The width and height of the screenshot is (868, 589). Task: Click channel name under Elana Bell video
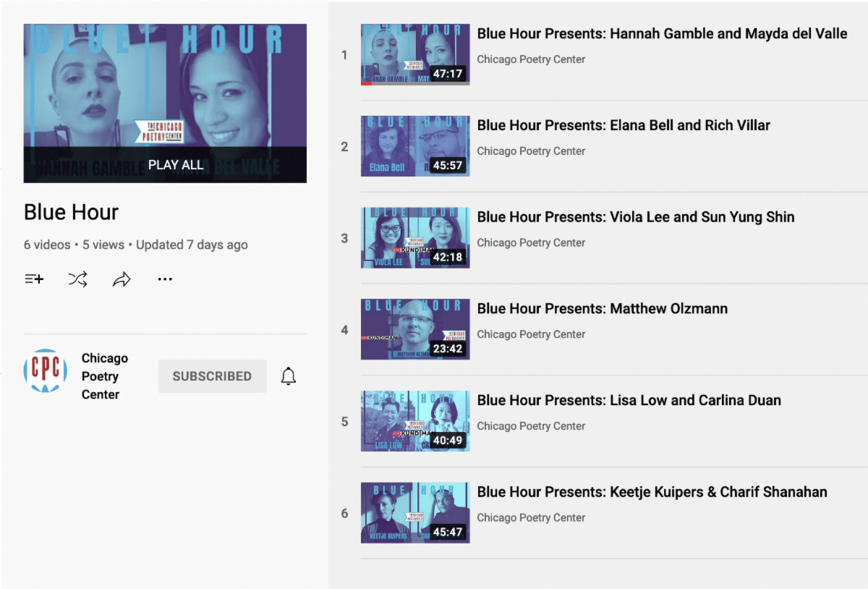tap(531, 151)
